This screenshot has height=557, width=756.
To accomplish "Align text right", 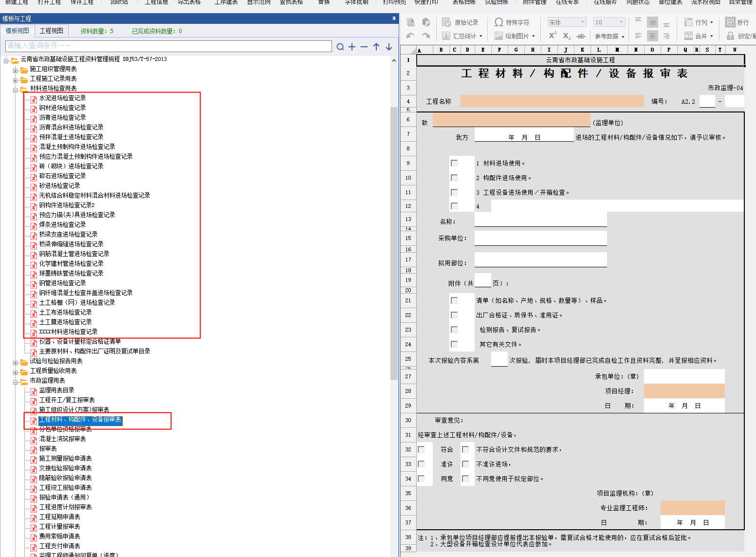I will (x=666, y=36).
